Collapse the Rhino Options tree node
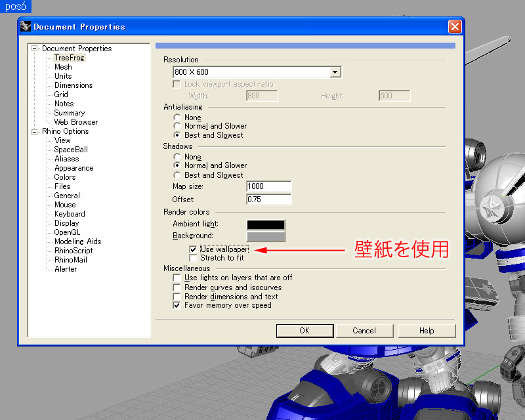 [34, 132]
